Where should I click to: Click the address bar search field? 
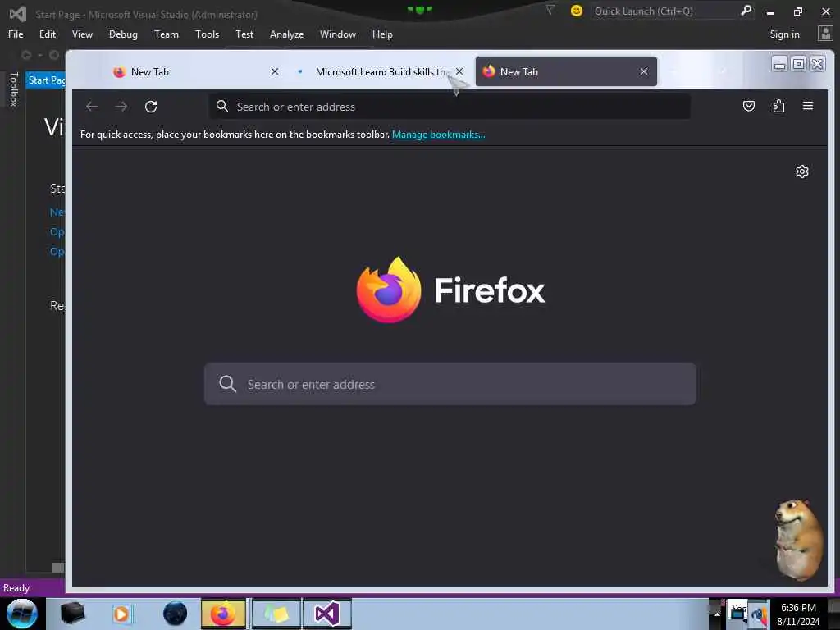[450, 107]
